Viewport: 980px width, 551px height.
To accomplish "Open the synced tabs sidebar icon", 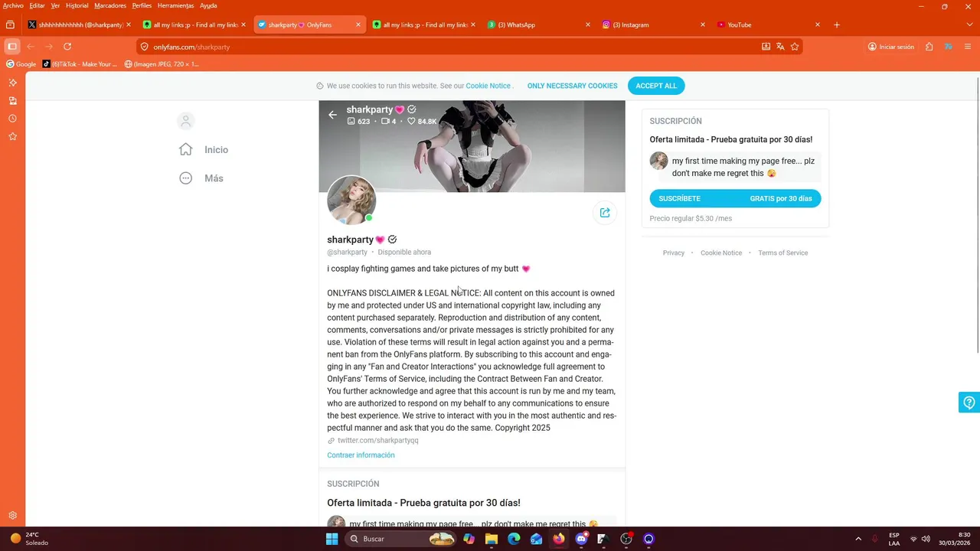I will (12, 100).
